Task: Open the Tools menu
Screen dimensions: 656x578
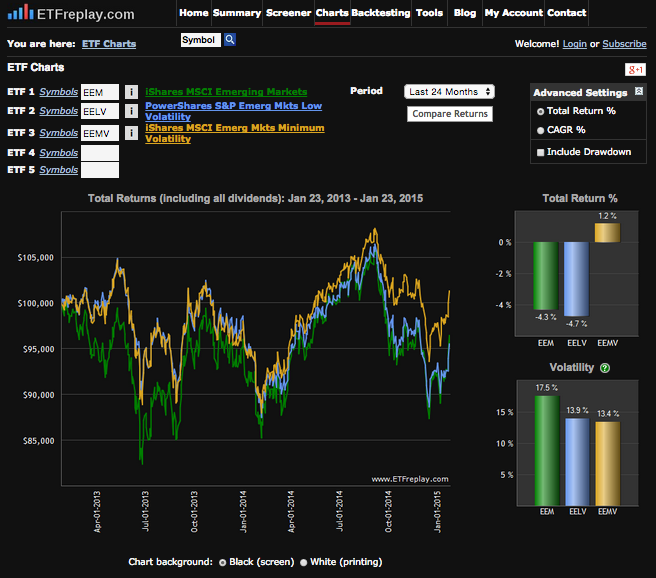Action: (x=429, y=13)
